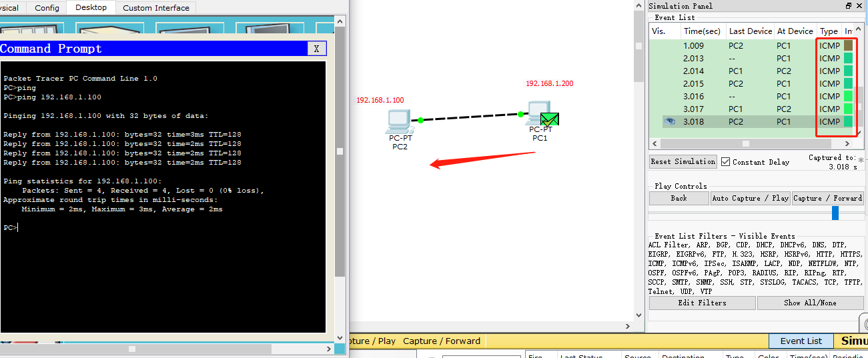The height and width of the screenshot is (358, 868).
Task: Click the Edit Filters button
Action: pyautogui.click(x=703, y=303)
